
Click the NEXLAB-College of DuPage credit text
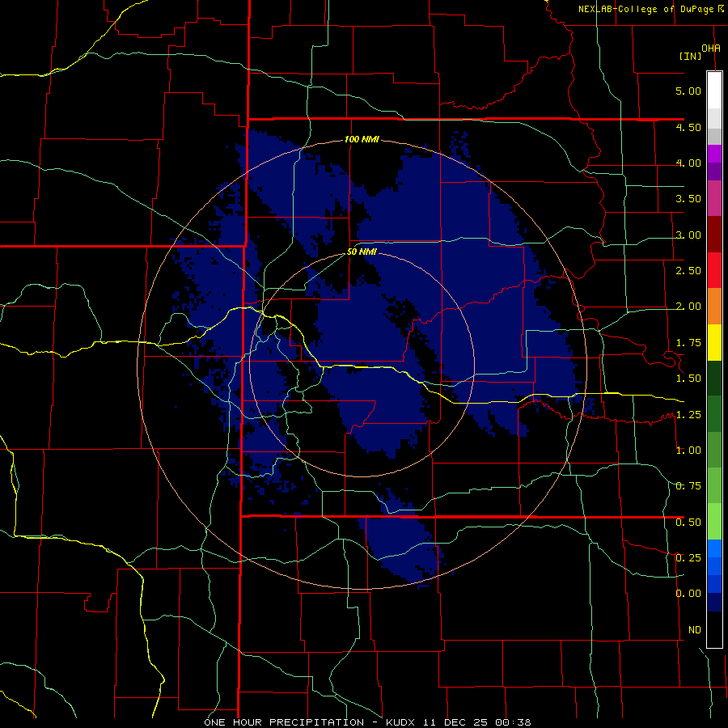click(x=645, y=9)
